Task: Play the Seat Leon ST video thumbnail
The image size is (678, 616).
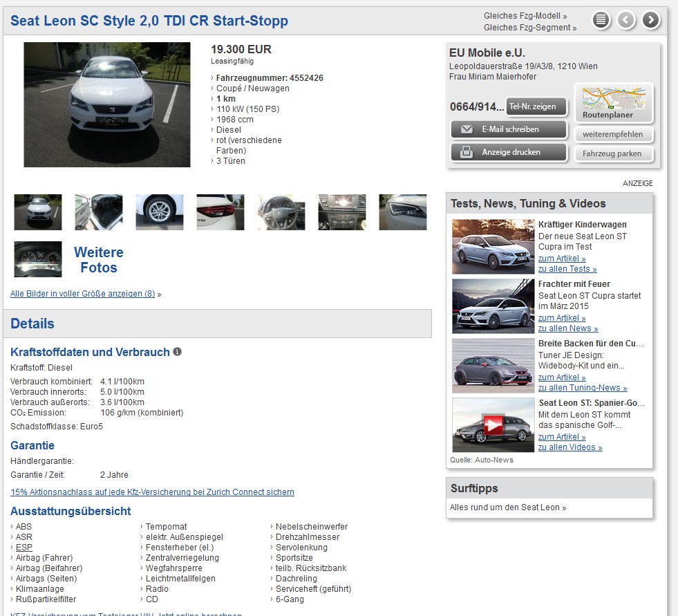Action: pyautogui.click(x=493, y=425)
